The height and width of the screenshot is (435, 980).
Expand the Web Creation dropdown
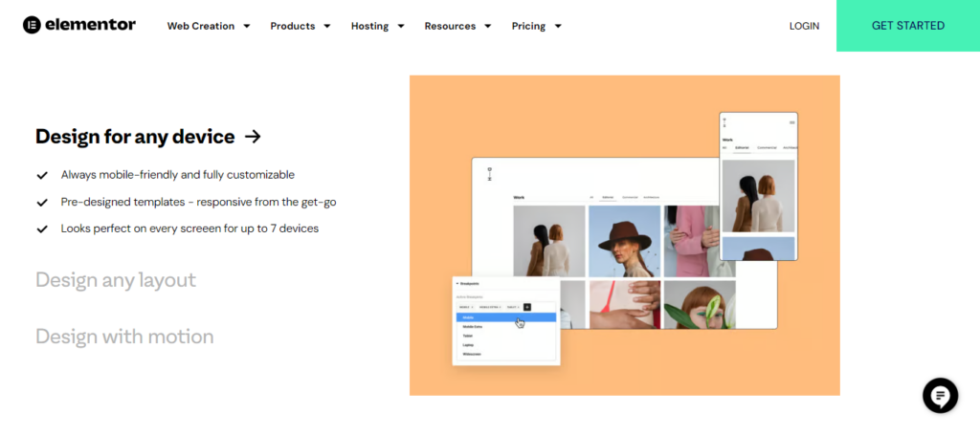click(209, 26)
